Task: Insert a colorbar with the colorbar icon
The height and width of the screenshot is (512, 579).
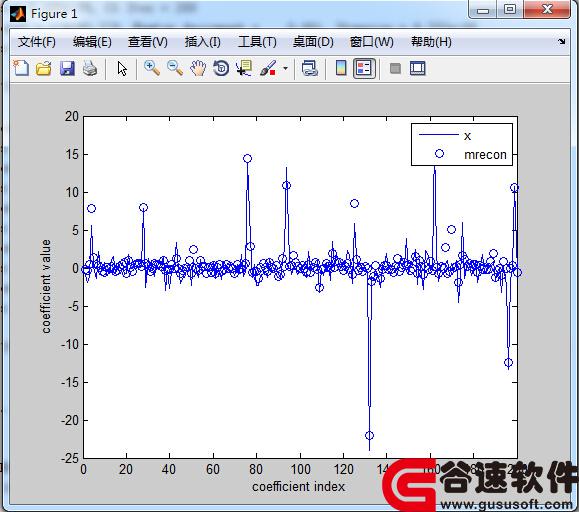Action: 341,68
